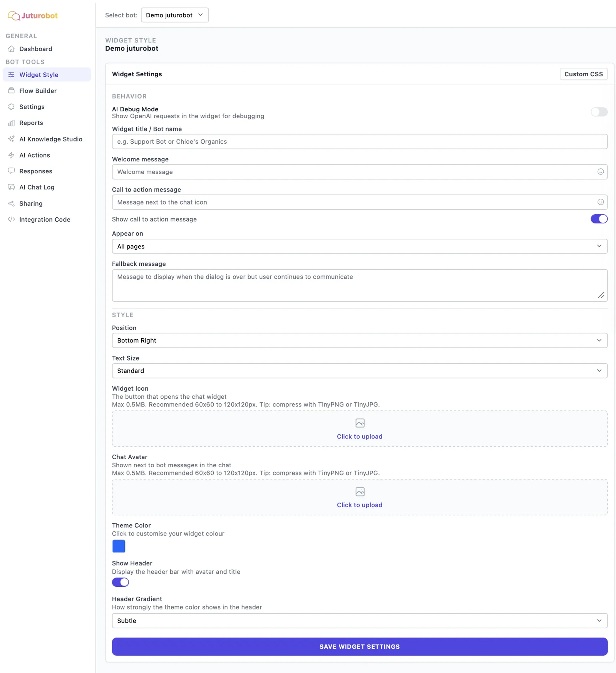Turn off Show call to action message
616x673 pixels.
[599, 219]
